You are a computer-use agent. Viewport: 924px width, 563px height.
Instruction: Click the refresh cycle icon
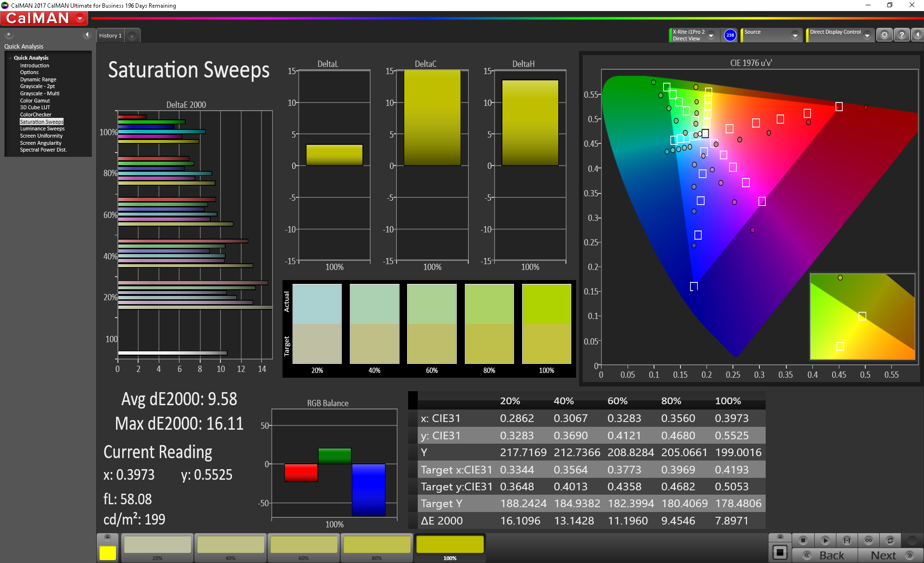pyautogui.click(x=890, y=540)
